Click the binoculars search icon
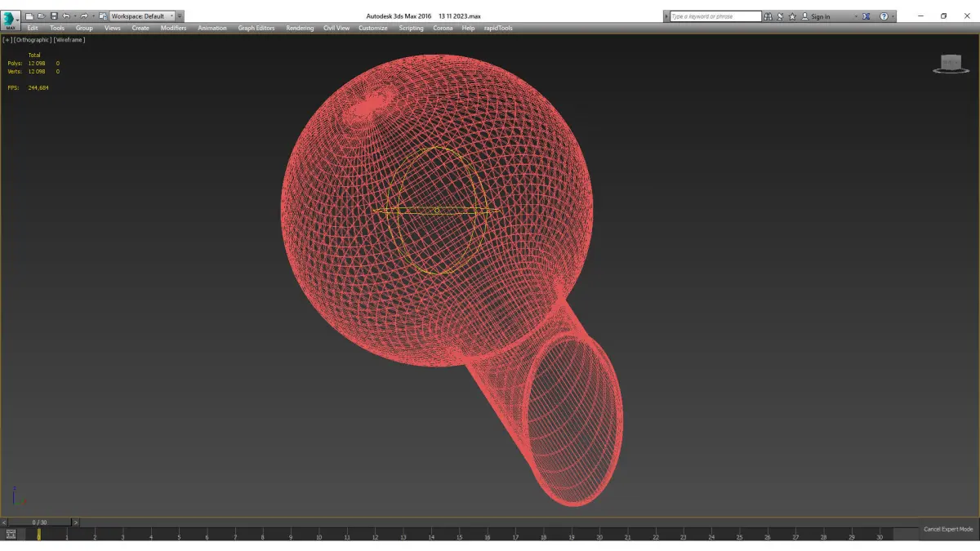This screenshot has width=980, height=551. (x=768, y=16)
